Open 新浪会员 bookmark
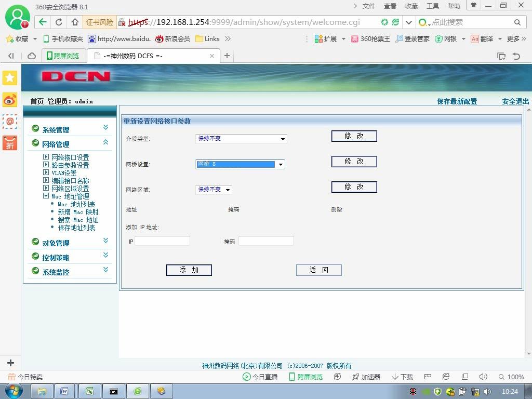The width and height of the screenshot is (532, 399). pos(172,39)
